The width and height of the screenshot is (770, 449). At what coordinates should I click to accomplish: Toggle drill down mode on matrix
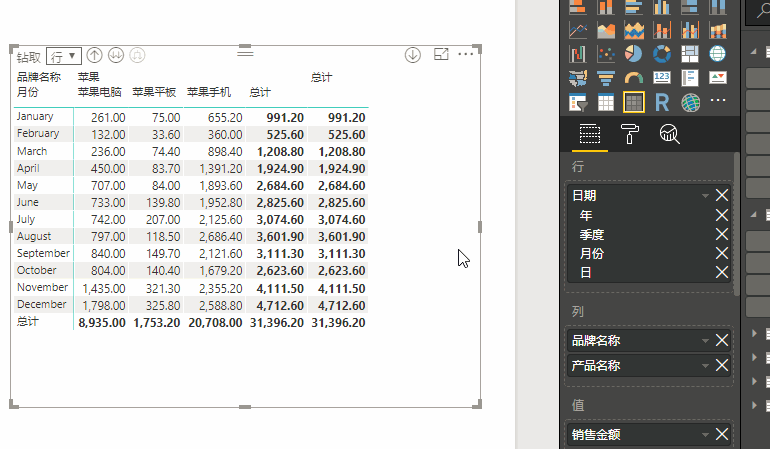point(412,55)
